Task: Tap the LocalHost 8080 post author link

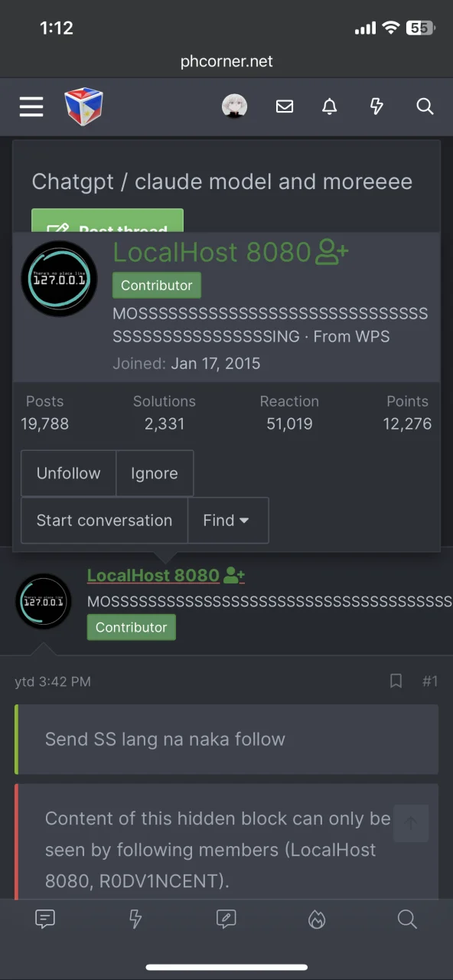Action: [x=153, y=575]
